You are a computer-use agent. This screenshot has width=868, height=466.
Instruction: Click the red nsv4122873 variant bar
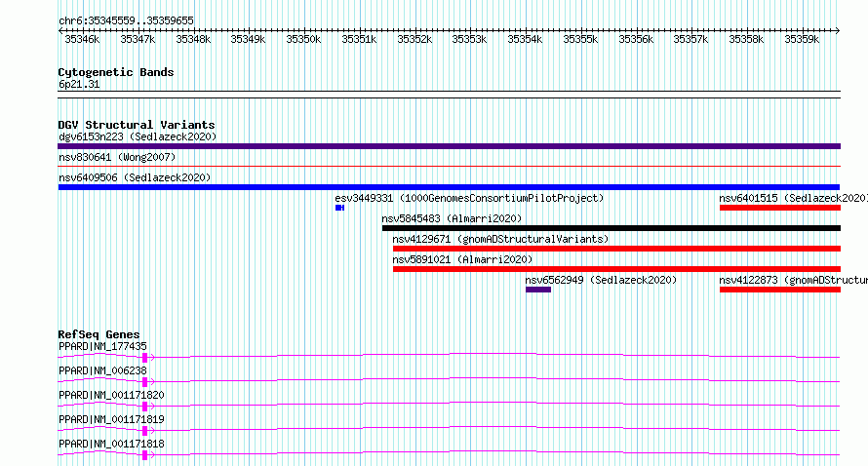(x=780, y=290)
